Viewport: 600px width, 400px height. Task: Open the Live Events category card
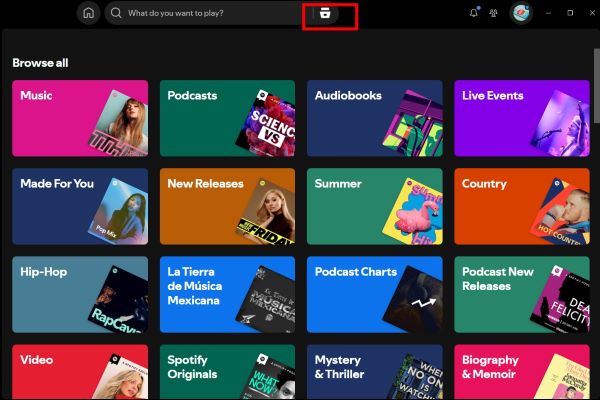(x=522, y=118)
